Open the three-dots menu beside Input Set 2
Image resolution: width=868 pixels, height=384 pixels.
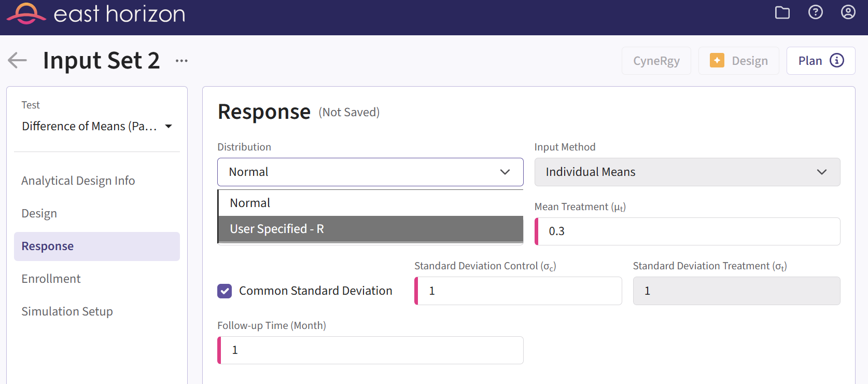tap(181, 61)
